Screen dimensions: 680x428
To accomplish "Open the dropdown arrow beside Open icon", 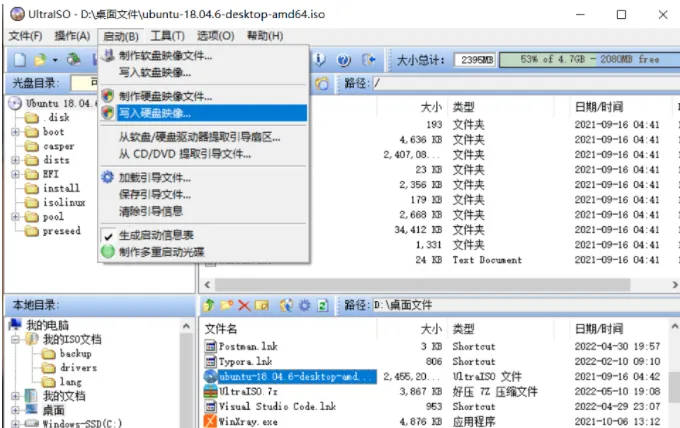I will pos(55,60).
